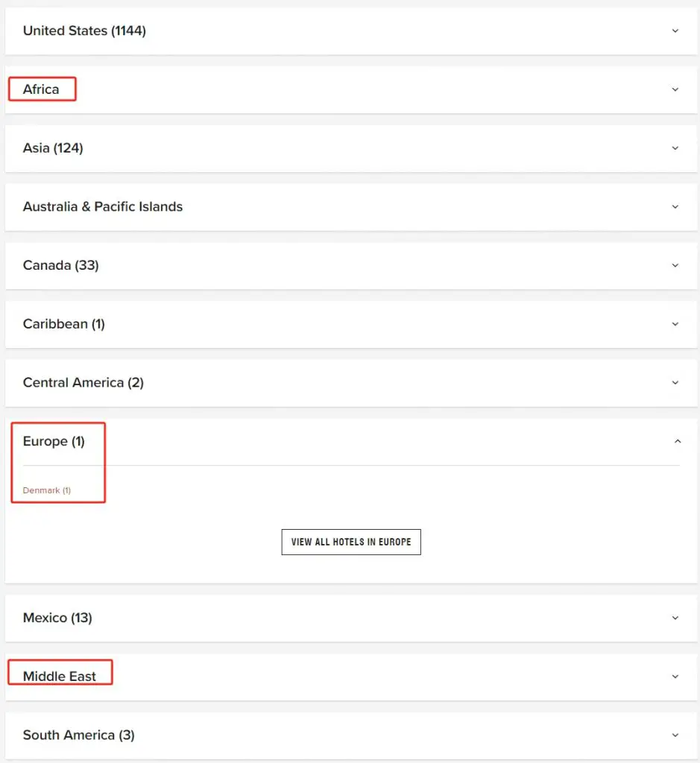Click the Caribbean (1) heading
The width and height of the screenshot is (700, 763).
pyautogui.click(x=63, y=324)
